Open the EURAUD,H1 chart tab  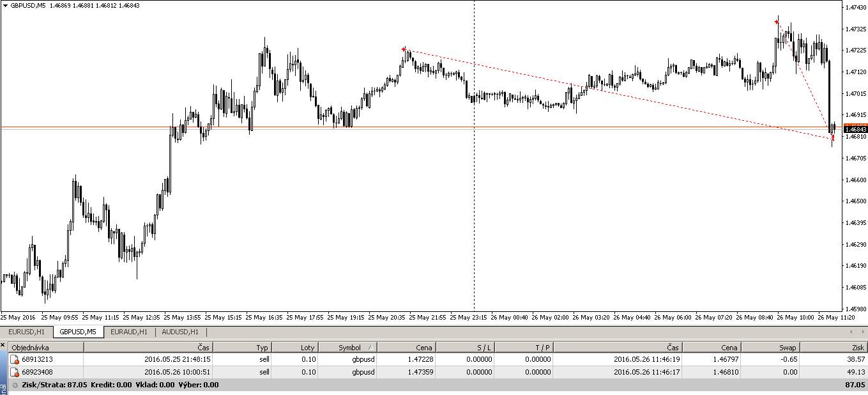[x=129, y=332]
